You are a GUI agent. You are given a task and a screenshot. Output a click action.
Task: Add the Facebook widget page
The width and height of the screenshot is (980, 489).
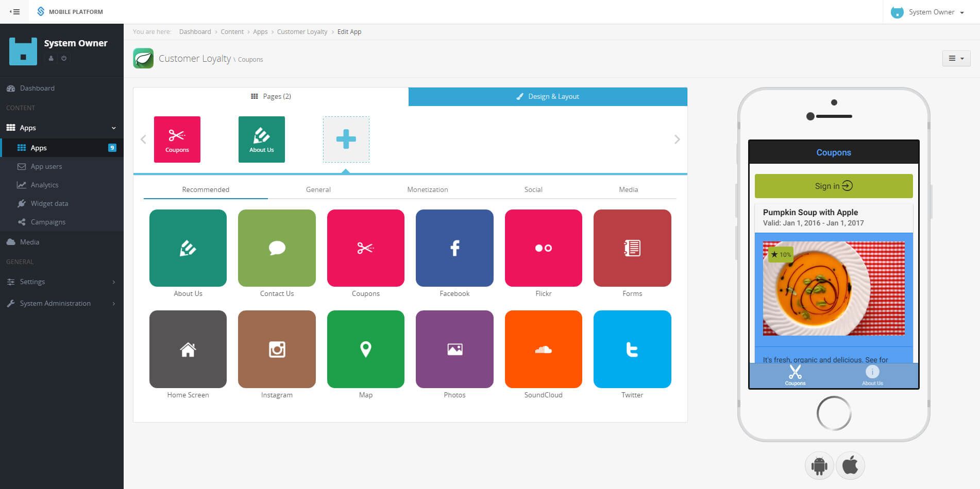point(454,248)
